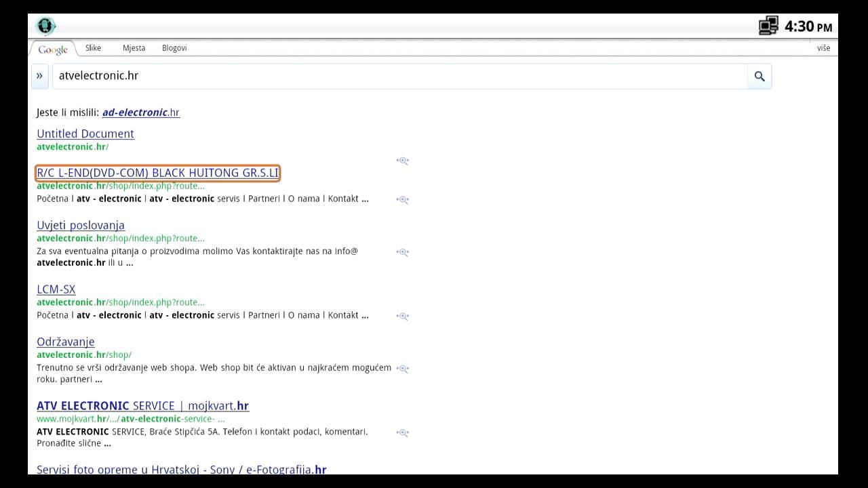868x488 pixels.
Task: Follow the suggested ad-electronic.hr link
Action: pyautogui.click(x=141, y=113)
